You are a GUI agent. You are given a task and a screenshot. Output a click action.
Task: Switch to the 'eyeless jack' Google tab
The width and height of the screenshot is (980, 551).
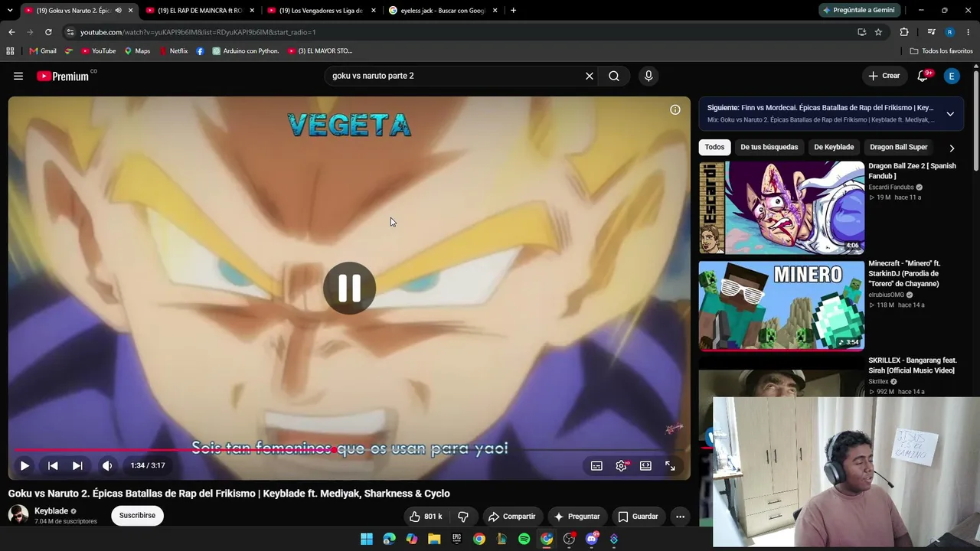click(443, 11)
